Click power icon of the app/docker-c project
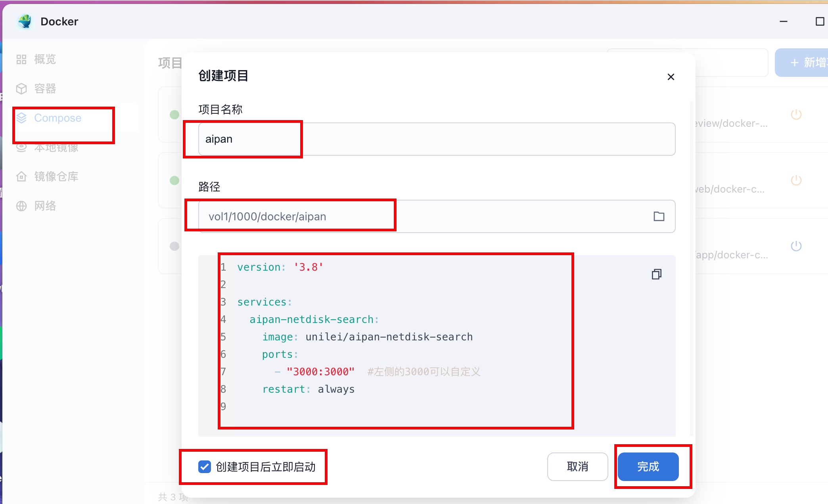The height and width of the screenshot is (504, 828). (796, 246)
